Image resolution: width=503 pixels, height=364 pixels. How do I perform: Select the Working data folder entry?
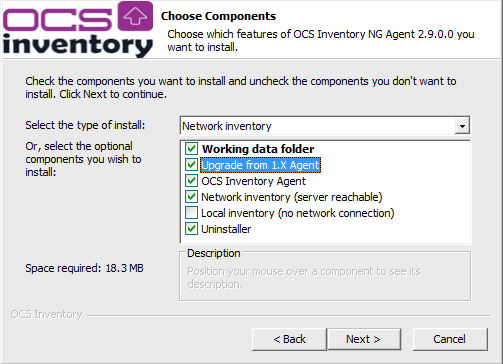(258, 149)
